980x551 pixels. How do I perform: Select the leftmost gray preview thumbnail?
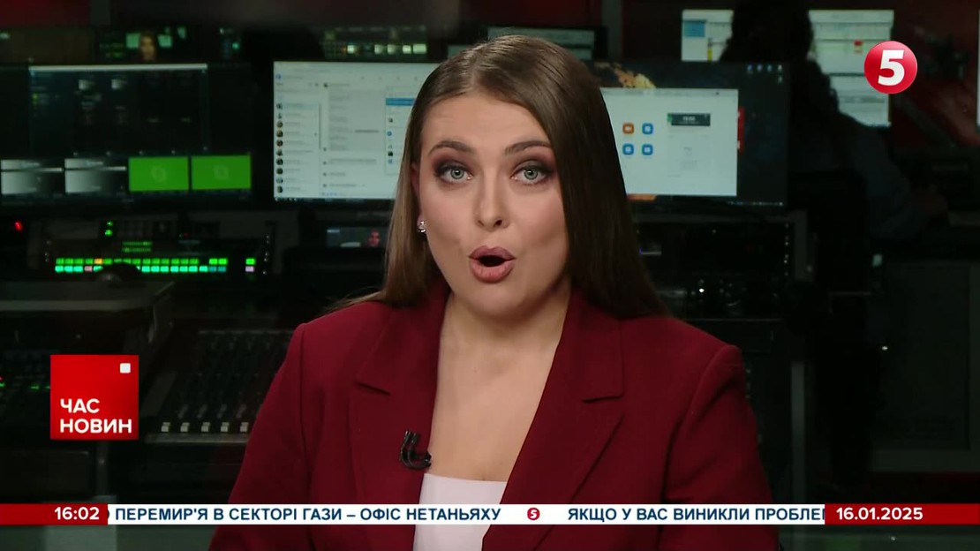[31, 177]
